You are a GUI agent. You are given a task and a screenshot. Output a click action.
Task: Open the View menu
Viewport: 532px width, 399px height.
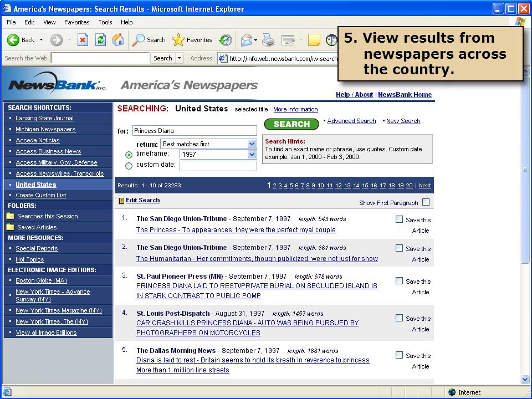49,22
